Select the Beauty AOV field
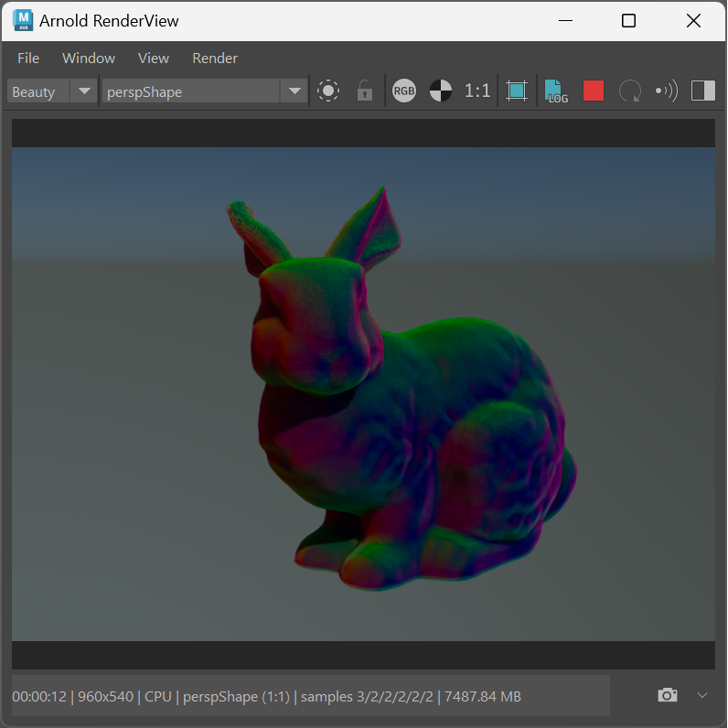728x728 pixels. tap(38, 91)
